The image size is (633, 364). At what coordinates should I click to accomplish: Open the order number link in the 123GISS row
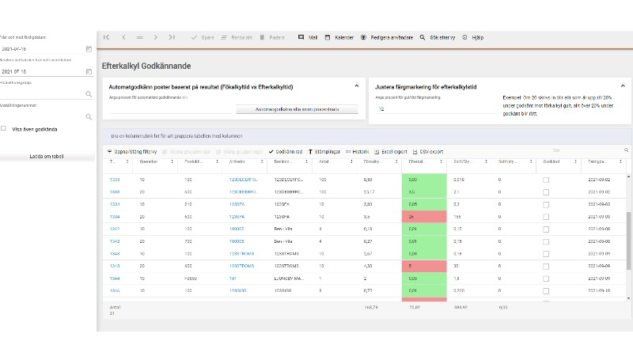point(115,290)
